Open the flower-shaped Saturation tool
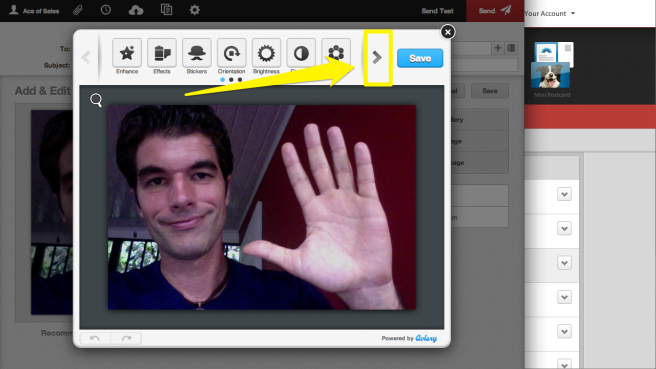656x369 pixels. pyautogui.click(x=336, y=53)
